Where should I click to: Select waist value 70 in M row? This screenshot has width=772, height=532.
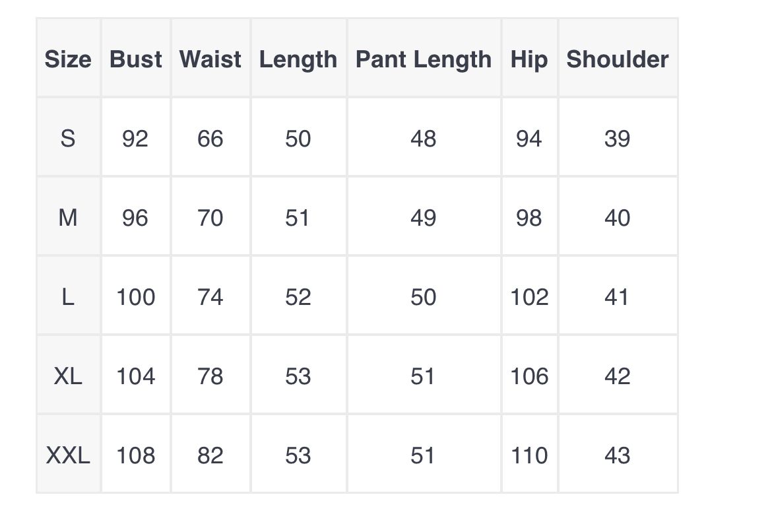(210, 218)
